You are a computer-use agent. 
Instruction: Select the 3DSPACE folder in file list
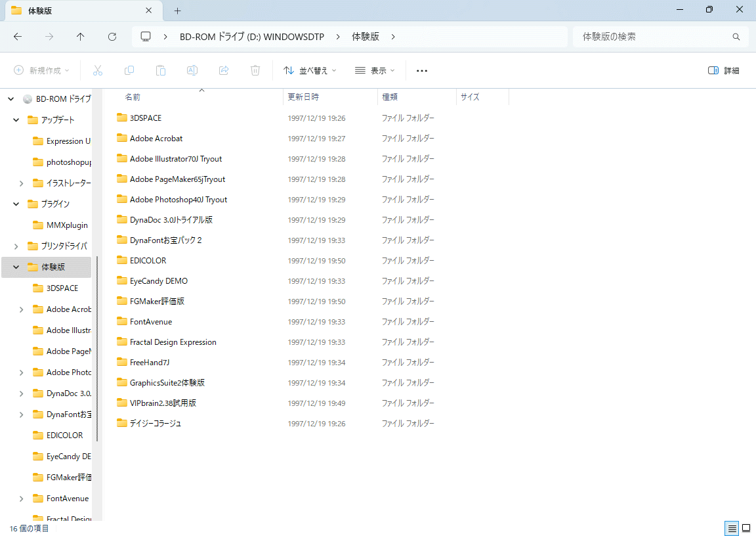pyautogui.click(x=146, y=118)
